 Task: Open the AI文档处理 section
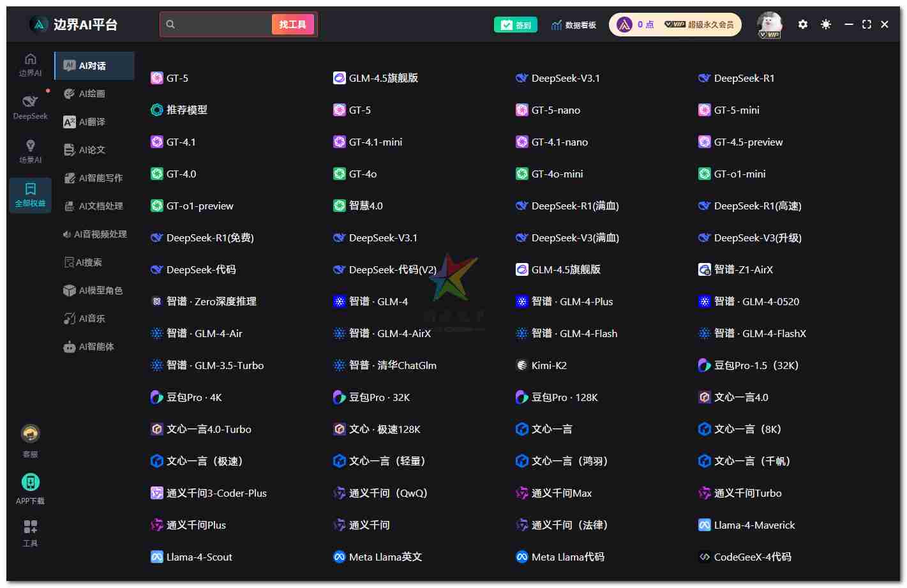94,206
